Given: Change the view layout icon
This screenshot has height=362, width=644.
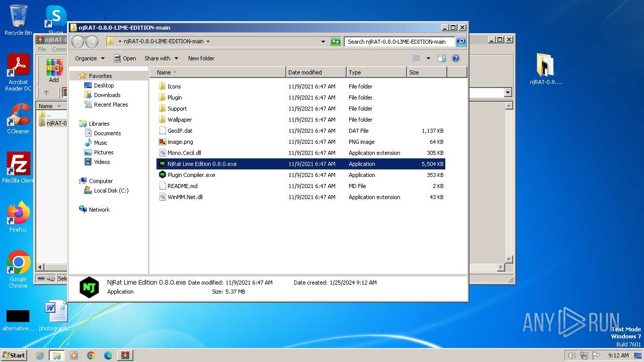Looking at the screenshot, I should [x=416, y=58].
